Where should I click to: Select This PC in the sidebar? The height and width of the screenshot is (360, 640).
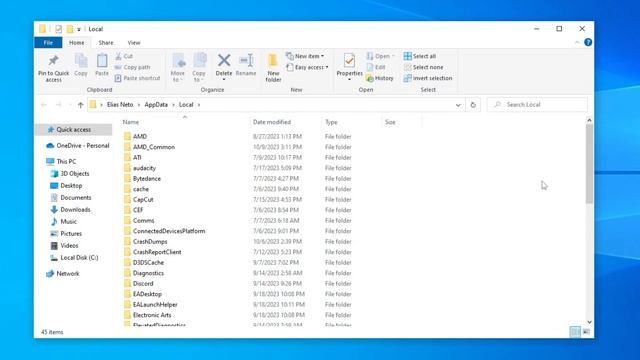click(61, 162)
